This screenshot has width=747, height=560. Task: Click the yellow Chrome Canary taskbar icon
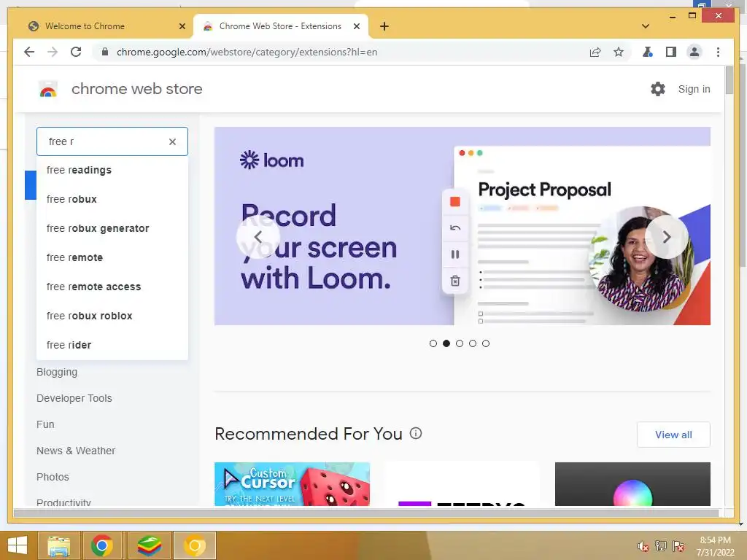(194, 545)
